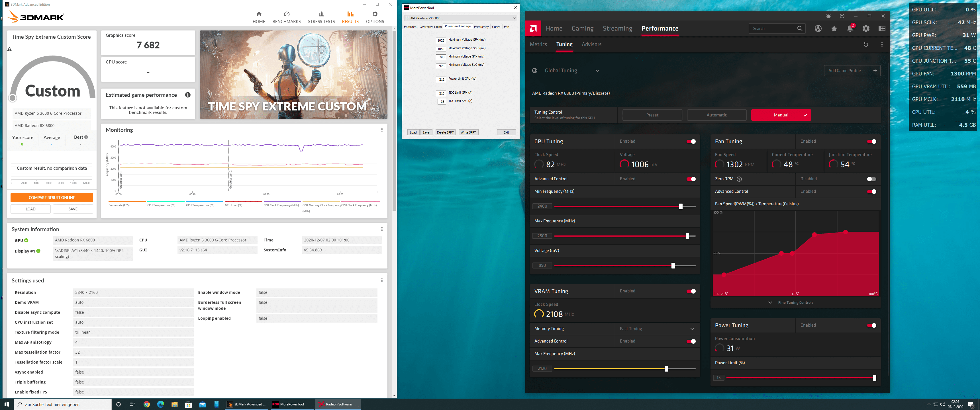Open the Advisors sub-tab

[591, 44]
